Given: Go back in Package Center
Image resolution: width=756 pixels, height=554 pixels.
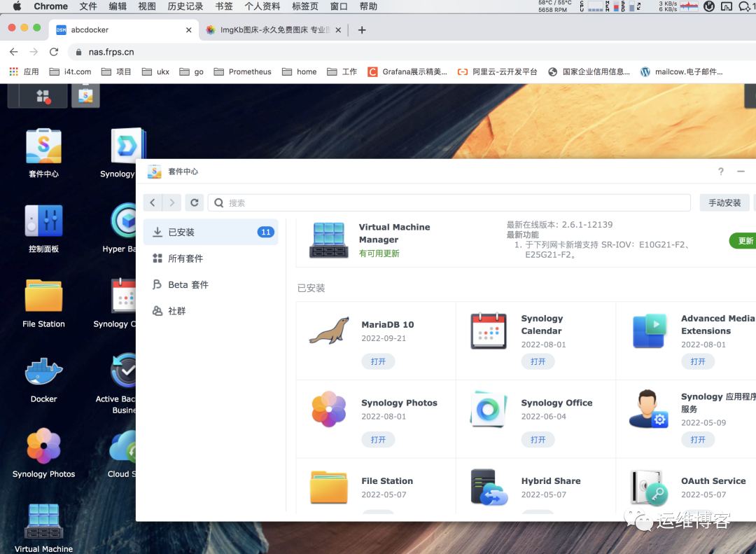Looking at the screenshot, I should point(153,202).
